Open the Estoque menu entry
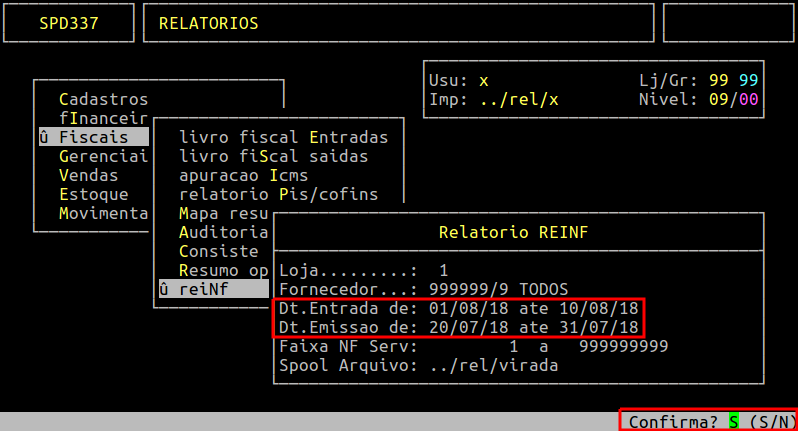798x431 pixels. pyautogui.click(x=93, y=194)
